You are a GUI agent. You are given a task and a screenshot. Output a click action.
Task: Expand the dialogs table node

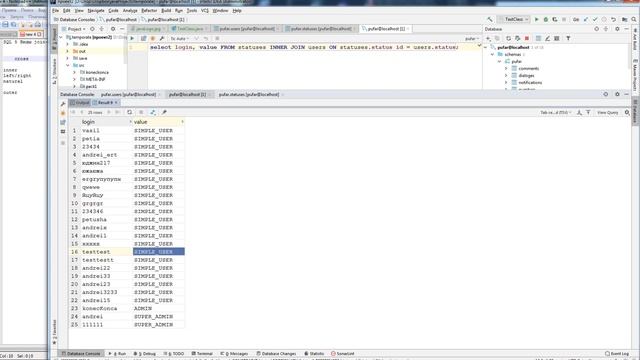[x=506, y=76]
